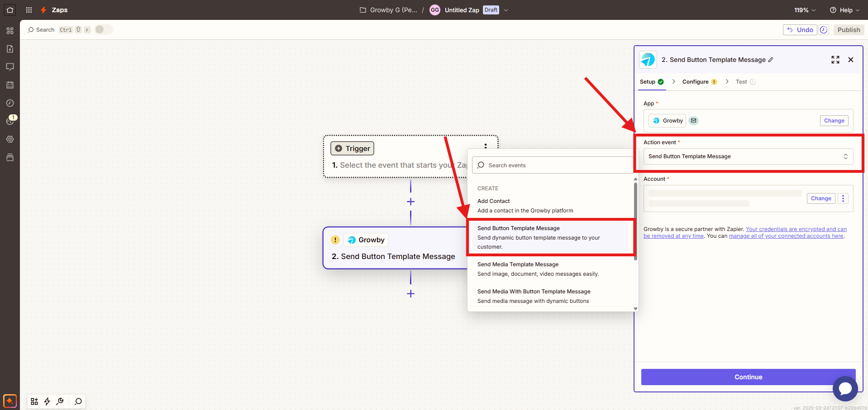Open the dashboard tiles icon in the sidebar

coord(10,31)
